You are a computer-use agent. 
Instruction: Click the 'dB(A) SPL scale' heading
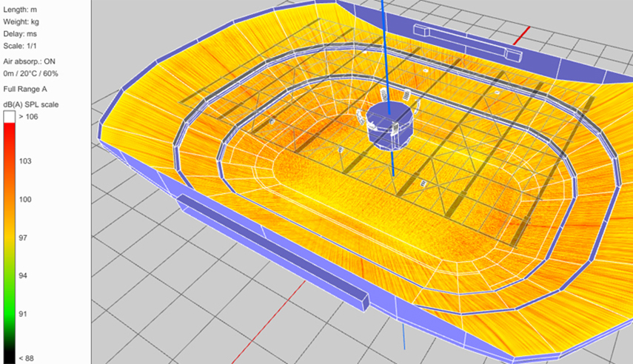point(31,104)
